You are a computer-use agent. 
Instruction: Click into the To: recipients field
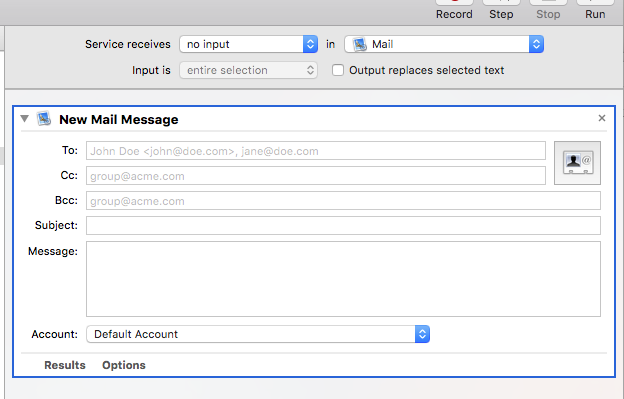click(x=316, y=151)
